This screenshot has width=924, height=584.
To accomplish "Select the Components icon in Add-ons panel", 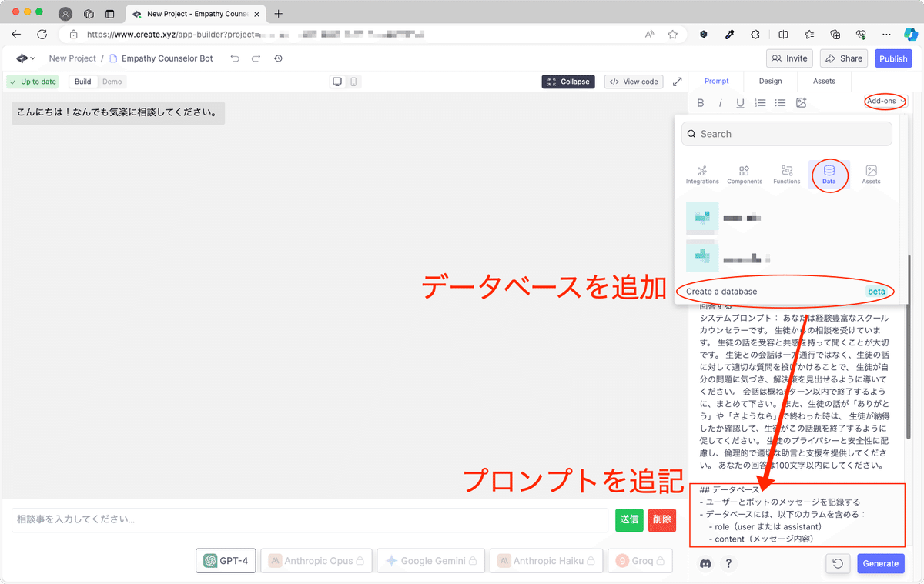I will (x=745, y=175).
